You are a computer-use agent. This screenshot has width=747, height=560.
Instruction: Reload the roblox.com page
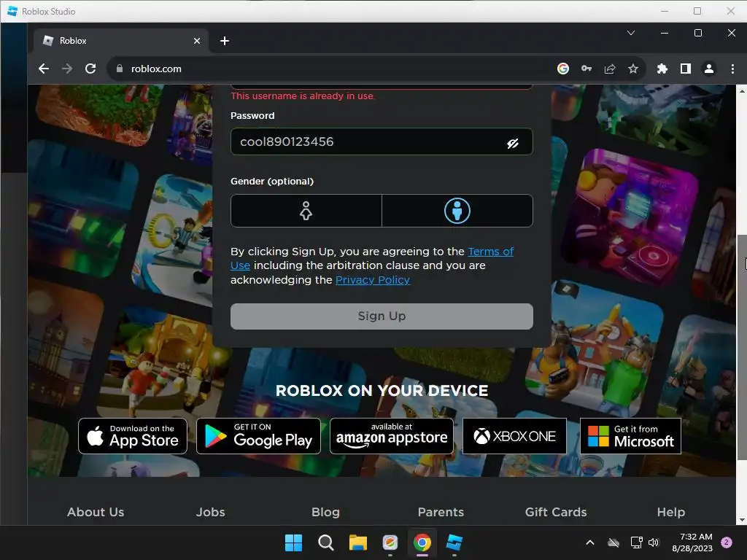pos(90,69)
